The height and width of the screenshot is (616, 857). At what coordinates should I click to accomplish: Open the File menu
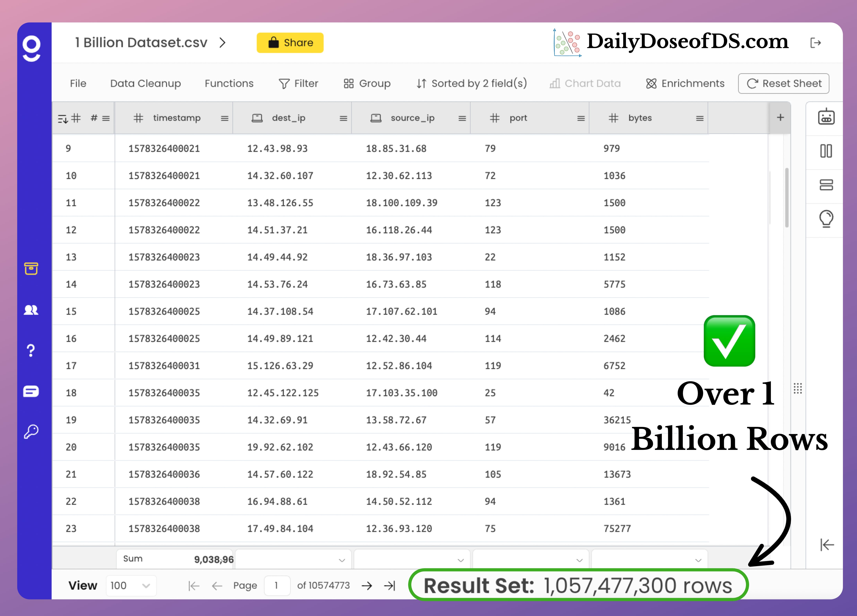coord(78,83)
